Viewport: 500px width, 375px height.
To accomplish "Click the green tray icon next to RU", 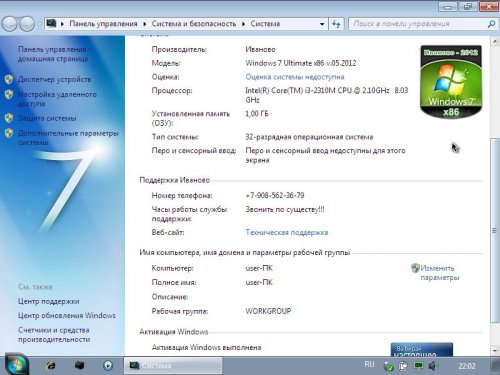I will [389, 367].
